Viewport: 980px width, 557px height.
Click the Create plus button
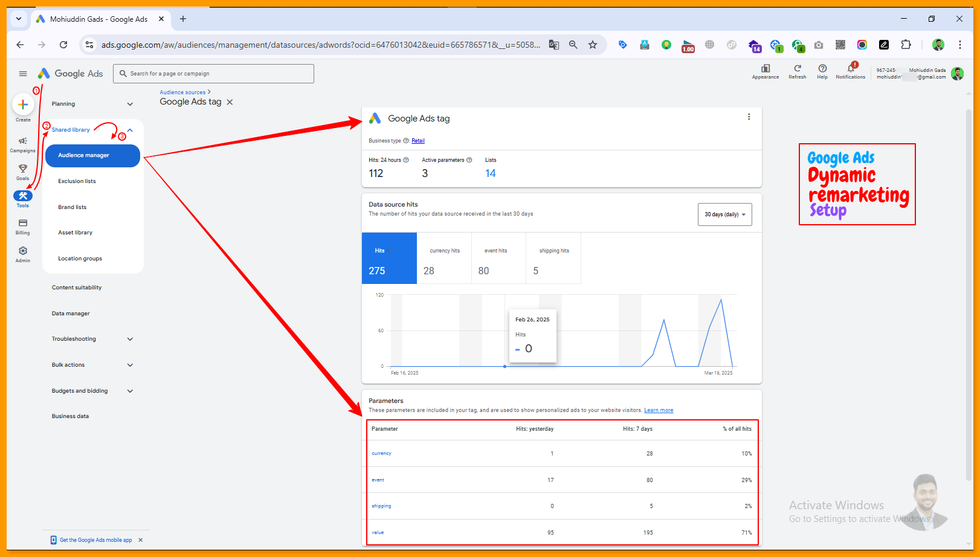click(x=23, y=105)
